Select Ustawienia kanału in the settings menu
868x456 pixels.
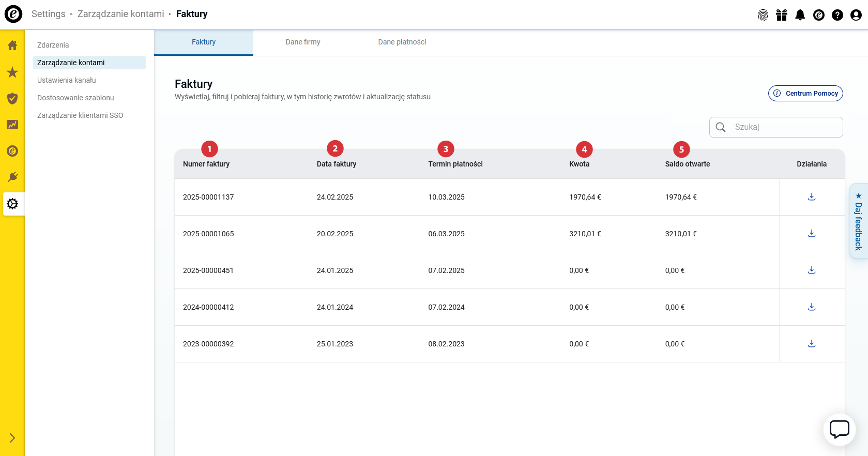coord(67,80)
